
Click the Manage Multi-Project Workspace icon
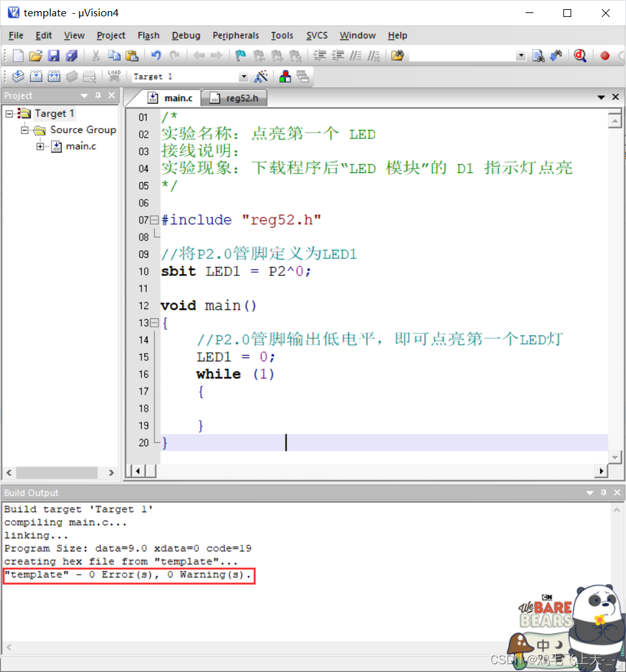tap(303, 76)
